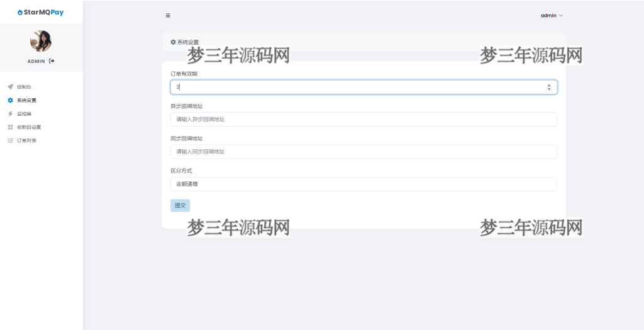Focus the 订单有效期 number field
Viewport: 644px width, 330px height.
[364, 88]
